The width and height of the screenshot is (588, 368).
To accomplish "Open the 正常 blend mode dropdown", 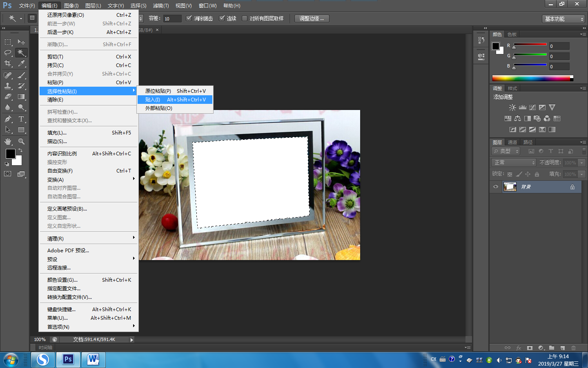I will (x=514, y=163).
